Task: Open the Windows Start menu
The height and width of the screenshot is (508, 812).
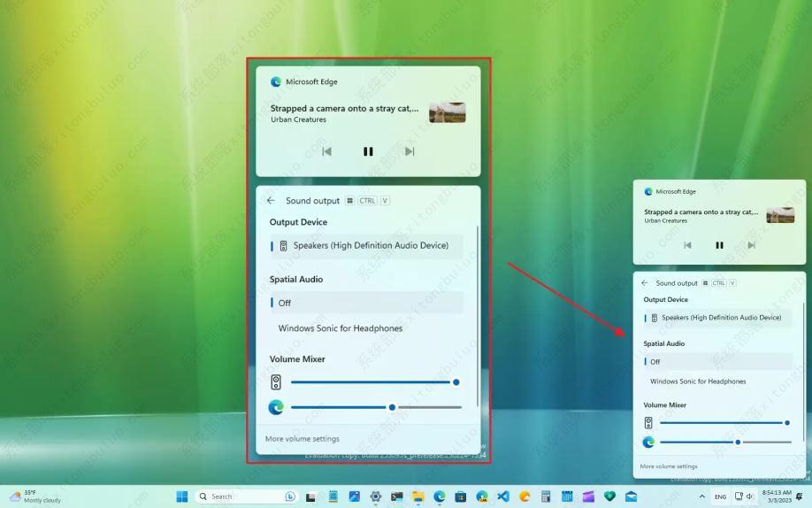Action: [x=182, y=496]
